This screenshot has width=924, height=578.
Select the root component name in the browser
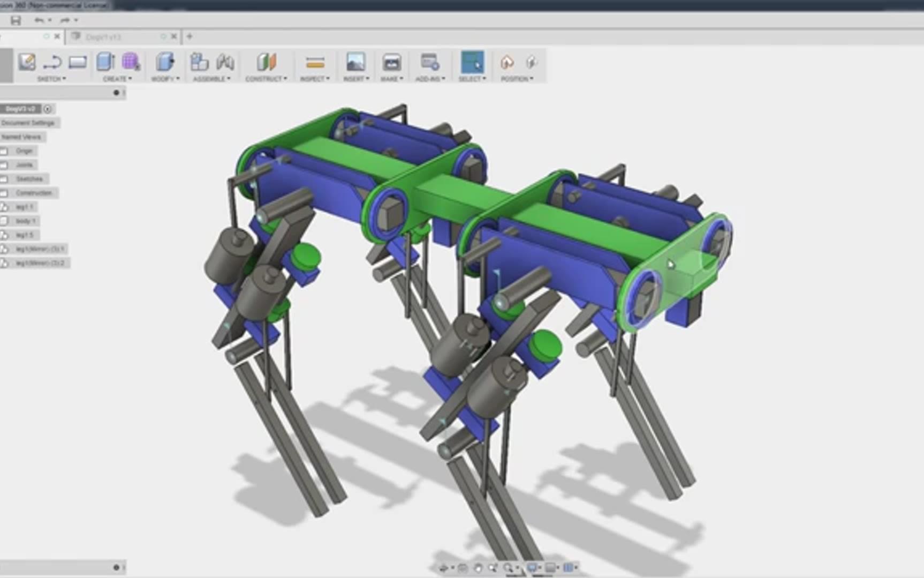[20, 109]
